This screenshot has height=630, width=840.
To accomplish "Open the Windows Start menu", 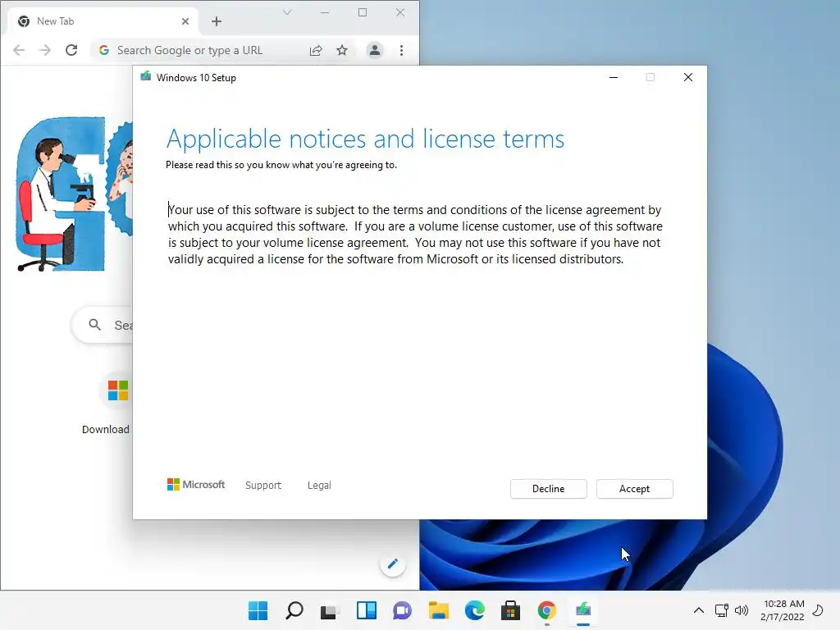I will click(258, 610).
